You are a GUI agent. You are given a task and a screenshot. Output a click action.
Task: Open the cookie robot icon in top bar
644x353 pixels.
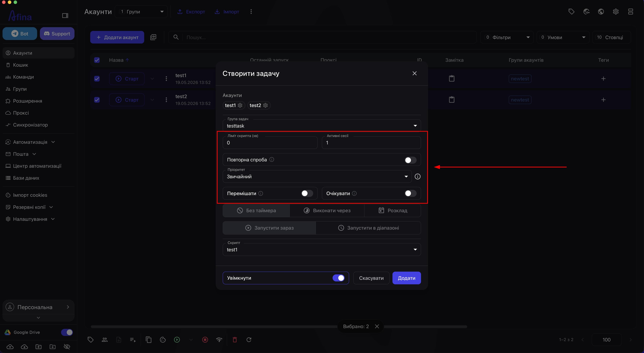586,12
